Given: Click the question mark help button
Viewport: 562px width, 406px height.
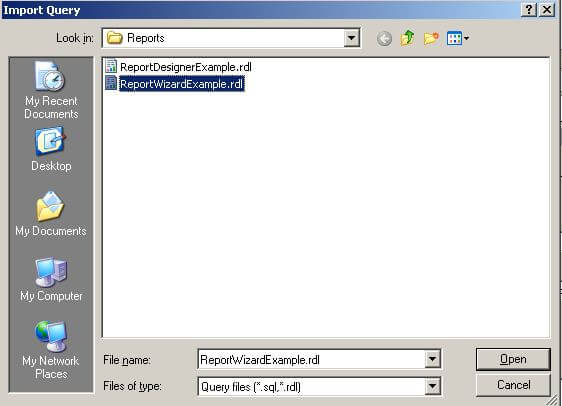Looking at the screenshot, I should tap(529, 9).
